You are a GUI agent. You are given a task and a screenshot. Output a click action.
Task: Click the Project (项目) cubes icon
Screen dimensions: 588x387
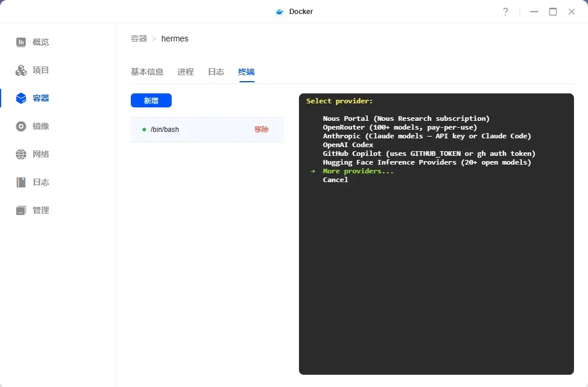click(x=21, y=70)
